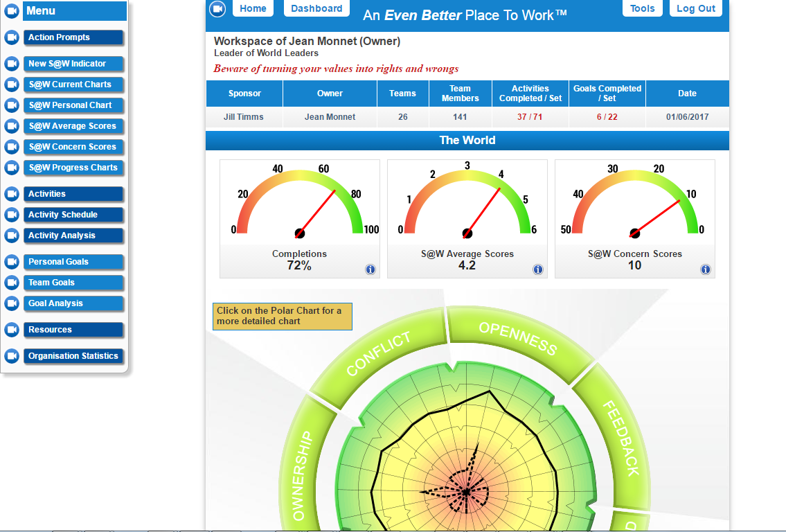Open S@W Personal Chart
The width and height of the screenshot is (786, 532).
(x=73, y=105)
